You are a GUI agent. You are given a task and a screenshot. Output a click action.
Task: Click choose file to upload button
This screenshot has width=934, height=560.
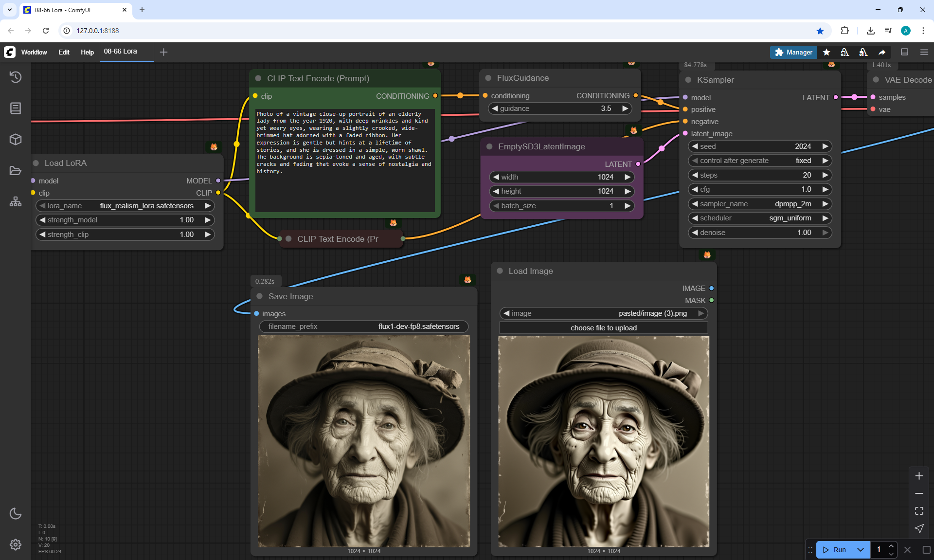tap(604, 328)
